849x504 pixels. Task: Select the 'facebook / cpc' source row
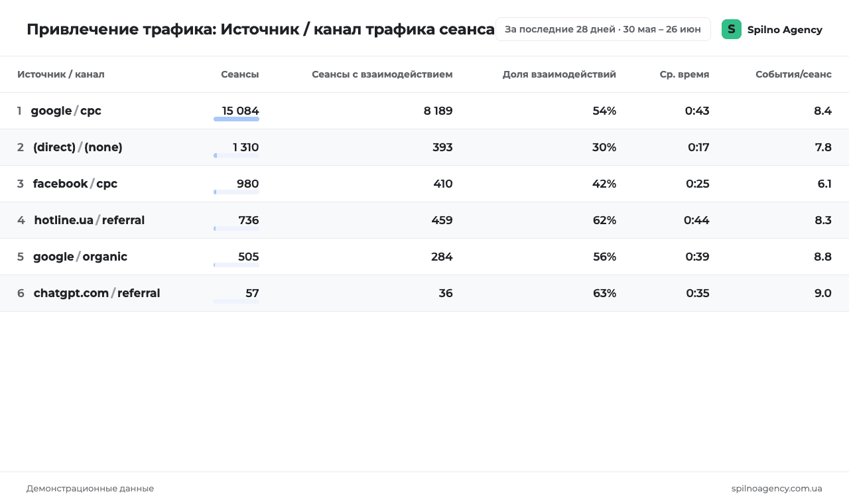[424, 184]
